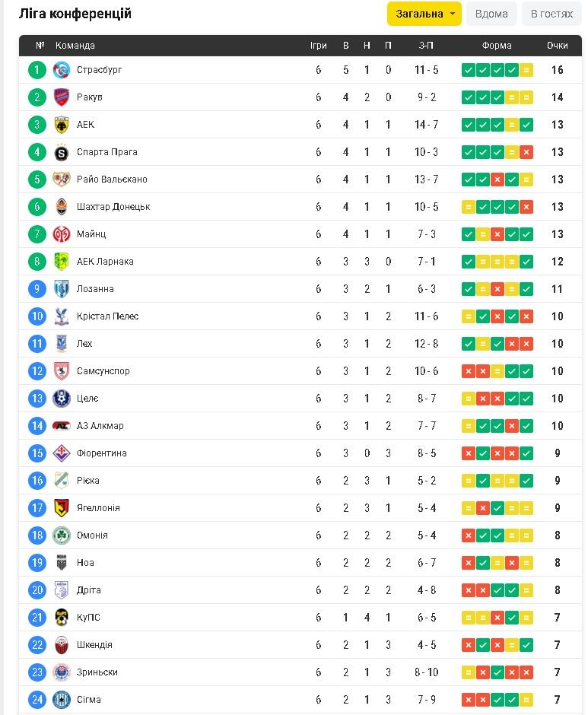
Task: Click the КуПС club logo
Action: (x=62, y=618)
